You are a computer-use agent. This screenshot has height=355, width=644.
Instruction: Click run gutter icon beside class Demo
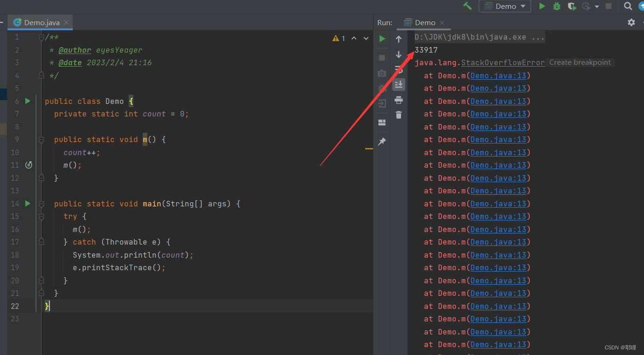coord(28,101)
